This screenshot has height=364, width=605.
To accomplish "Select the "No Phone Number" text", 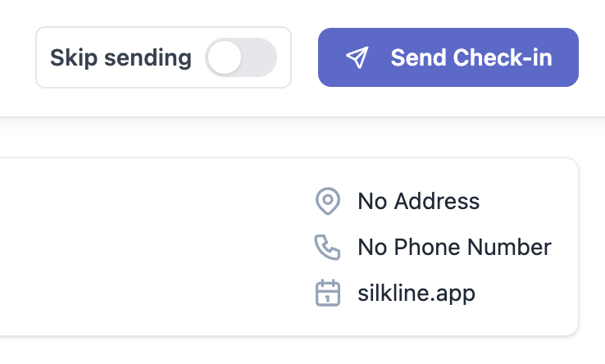I will click(x=454, y=247).
